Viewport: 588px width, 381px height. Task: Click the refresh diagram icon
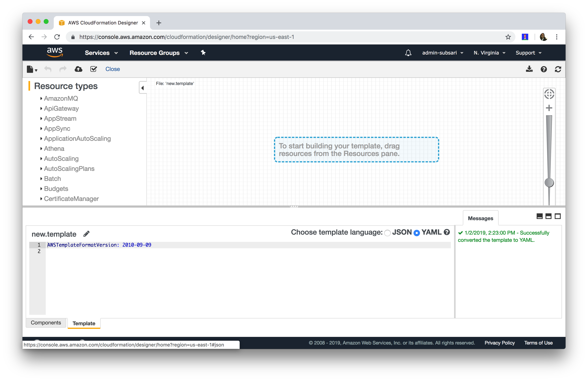558,69
